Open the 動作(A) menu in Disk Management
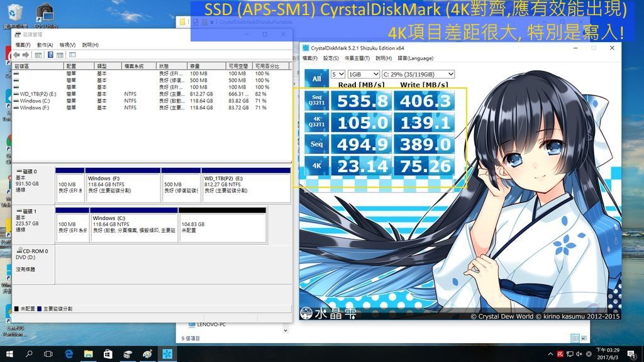Image resolution: width=644 pixels, height=362 pixels. [45, 45]
